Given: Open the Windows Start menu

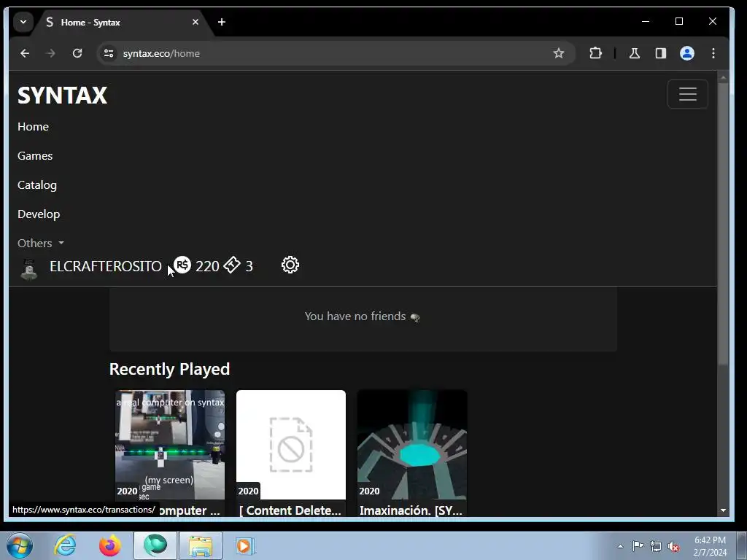Looking at the screenshot, I should tap(20, 545).
